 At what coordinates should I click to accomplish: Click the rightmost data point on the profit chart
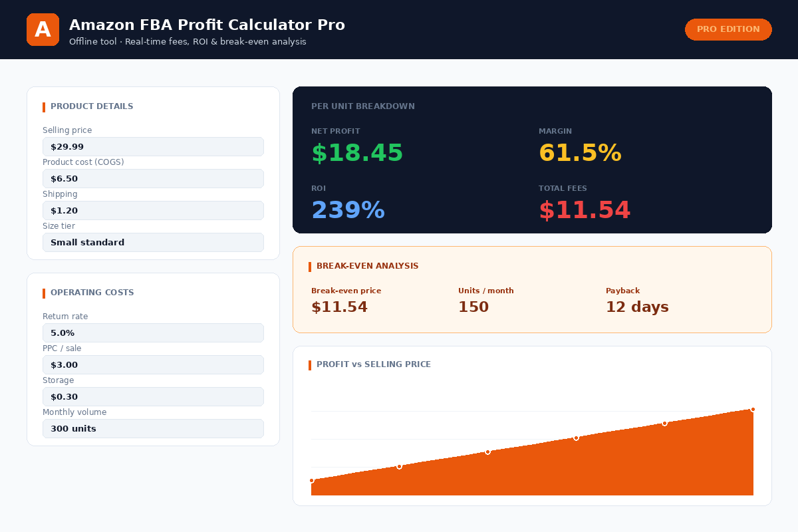coord(753,409)
